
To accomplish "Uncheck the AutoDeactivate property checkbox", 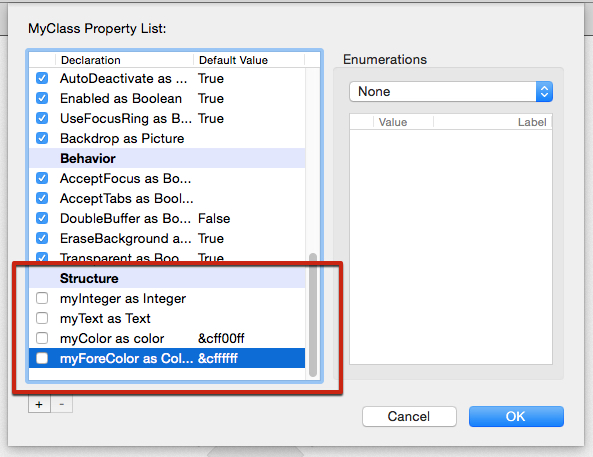I will [42, 78].
